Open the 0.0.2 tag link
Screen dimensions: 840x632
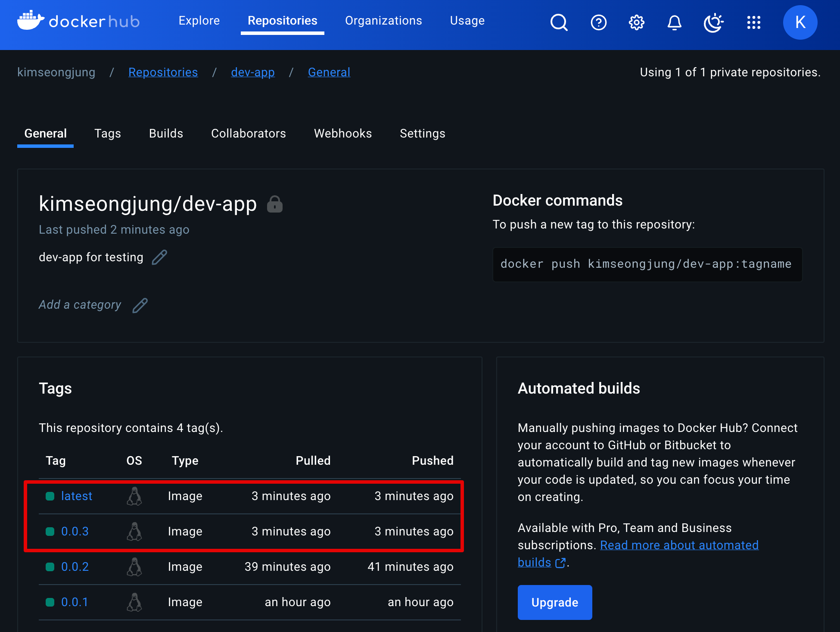pos(75,567)
